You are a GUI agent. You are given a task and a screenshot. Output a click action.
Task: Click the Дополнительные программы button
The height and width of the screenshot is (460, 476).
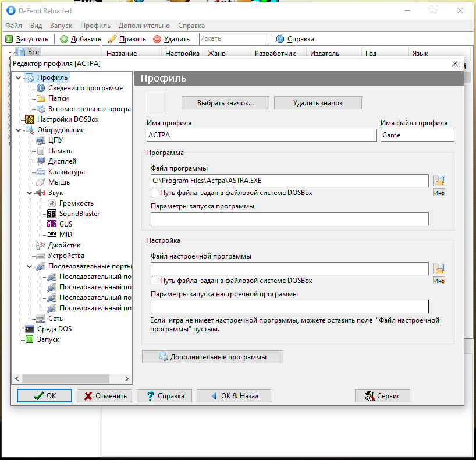point(212,357)
